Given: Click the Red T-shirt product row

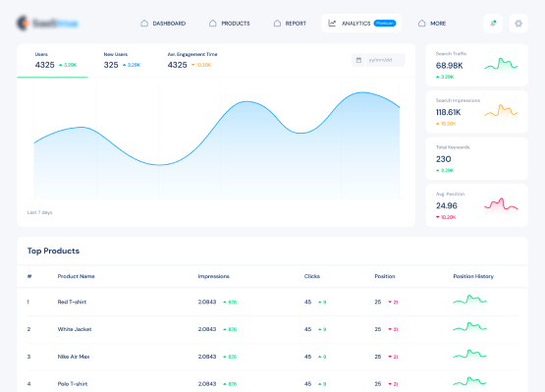Looking at the screenshot, I should click(x=272, y=302).
